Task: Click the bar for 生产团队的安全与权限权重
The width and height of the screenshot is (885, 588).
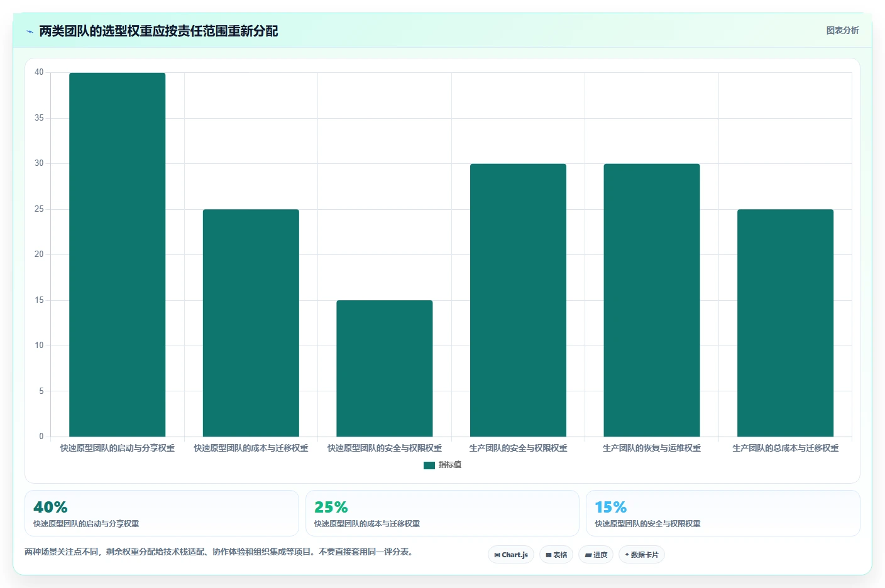Action: [518, 300]
